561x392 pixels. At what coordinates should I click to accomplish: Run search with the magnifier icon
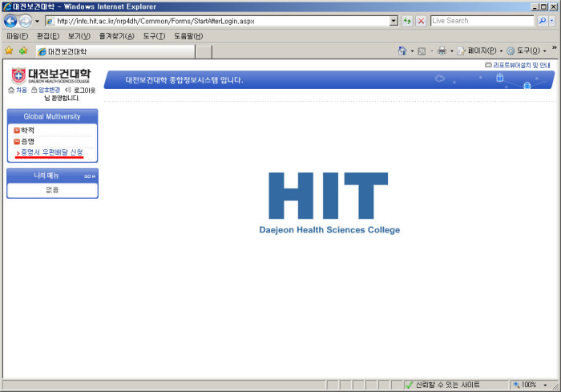[543, 21]
